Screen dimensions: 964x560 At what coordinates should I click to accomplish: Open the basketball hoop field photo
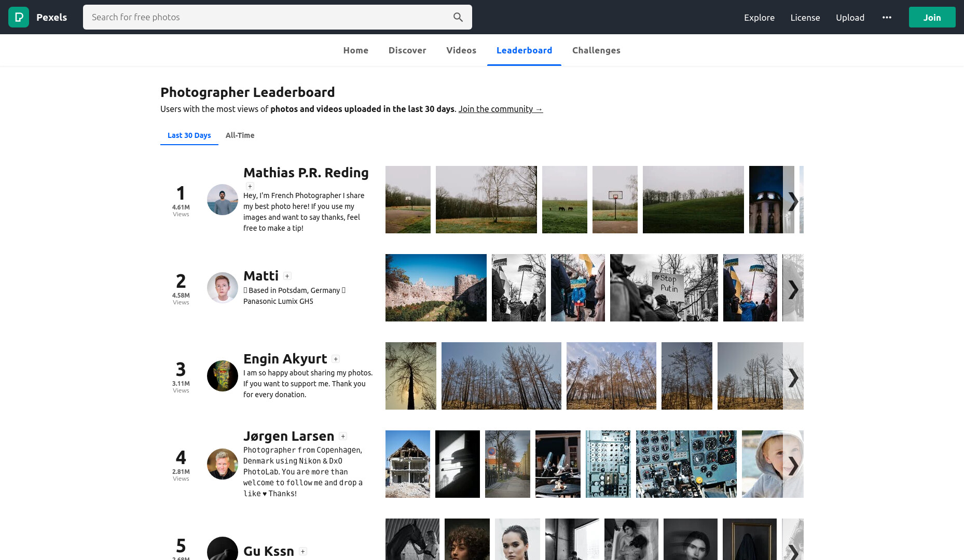pyautogui.click(x=615, y=200)
